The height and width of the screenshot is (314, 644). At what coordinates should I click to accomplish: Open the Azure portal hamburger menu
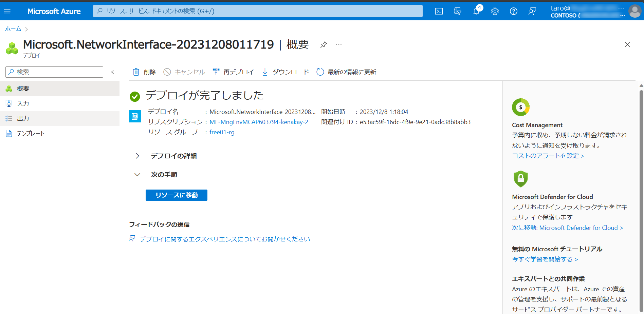pyautogui.click(x=7, y=11)
